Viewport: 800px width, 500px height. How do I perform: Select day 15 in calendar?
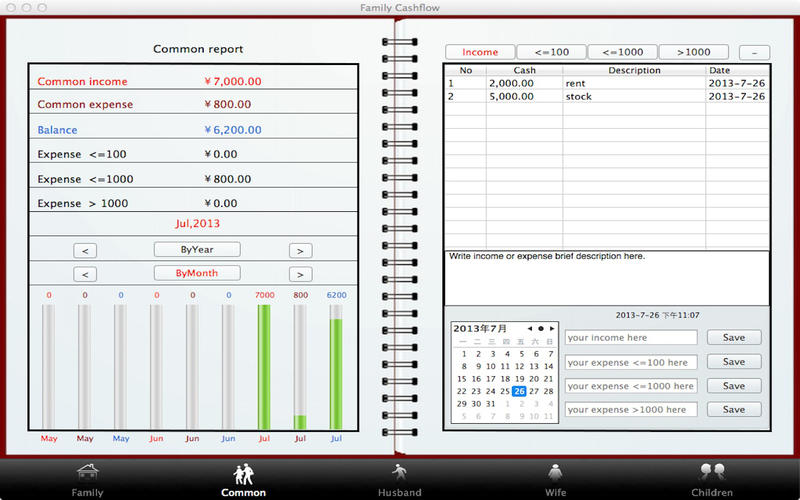click(x=462, y=379)
